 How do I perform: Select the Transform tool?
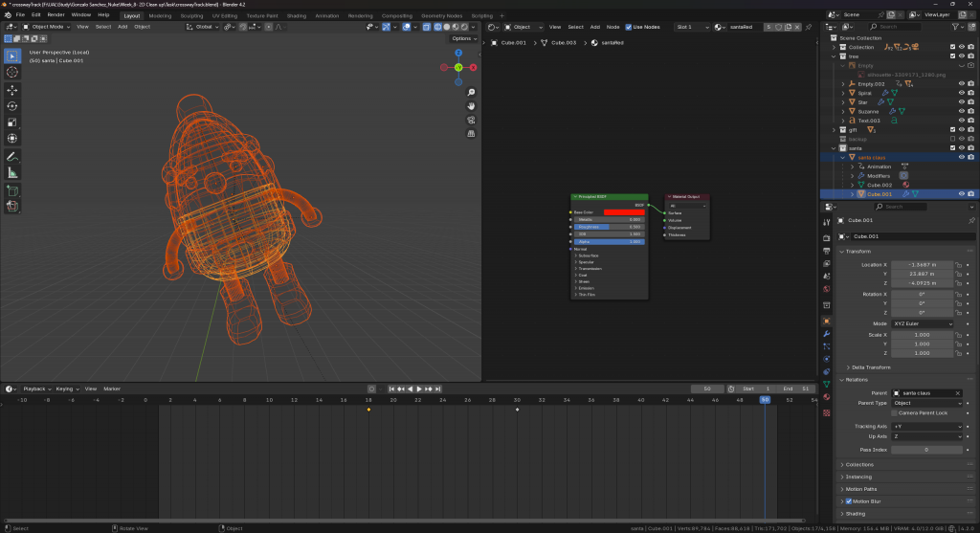pyautogui.click(x=11, y=139)
